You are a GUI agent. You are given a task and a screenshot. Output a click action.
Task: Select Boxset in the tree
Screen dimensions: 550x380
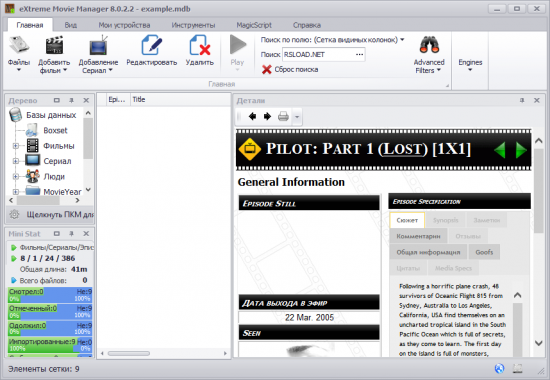[55, 131]
